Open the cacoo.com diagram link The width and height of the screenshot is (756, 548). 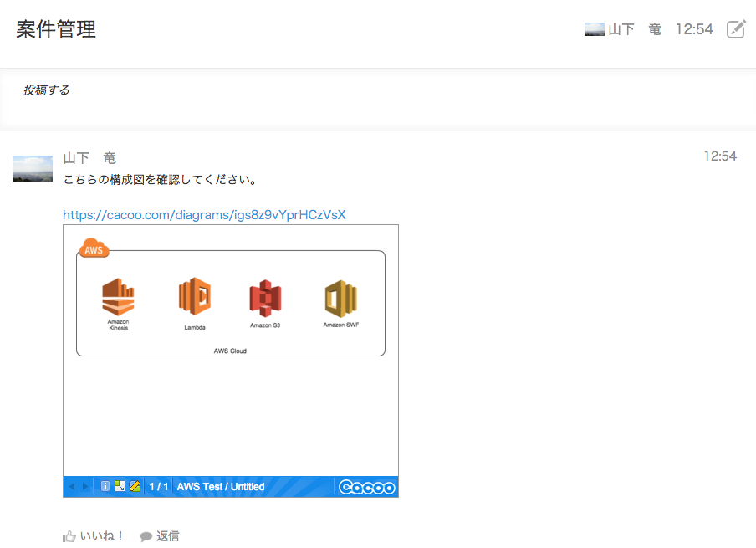pos(204,215)
